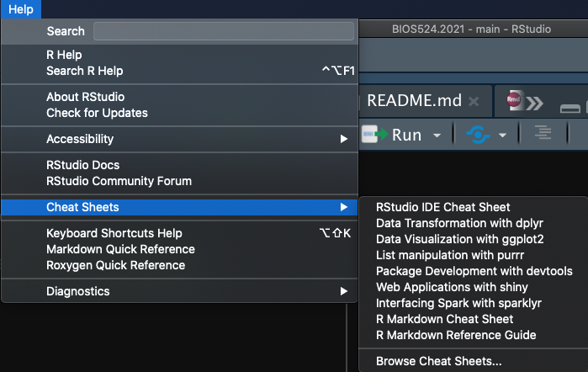Click the blue re-run/source icon

478,135
